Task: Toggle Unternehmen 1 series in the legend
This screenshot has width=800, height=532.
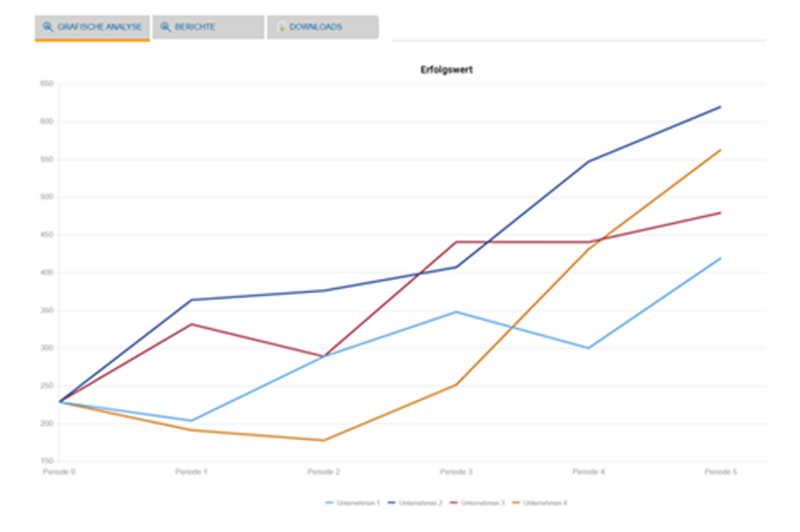Action: coord(361,503)
